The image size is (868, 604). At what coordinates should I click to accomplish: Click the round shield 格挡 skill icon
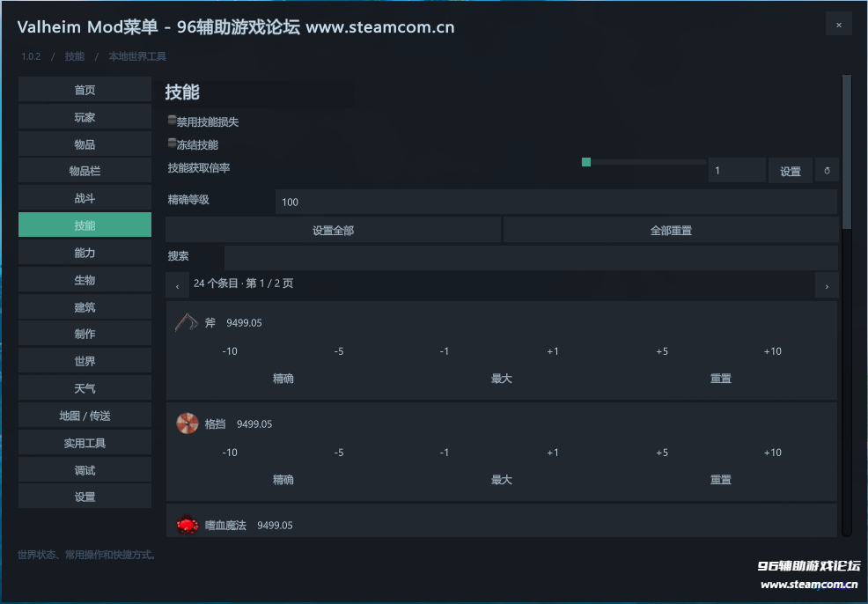pyautogui.click(x=188, y=424)
